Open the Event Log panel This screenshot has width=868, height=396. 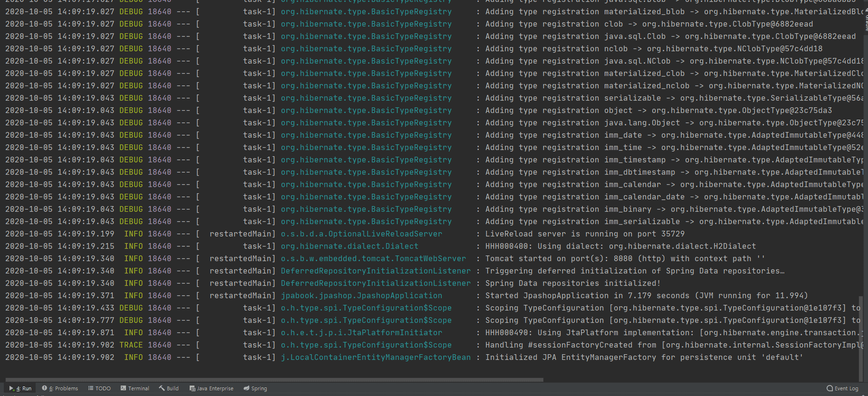coord(842,388)
